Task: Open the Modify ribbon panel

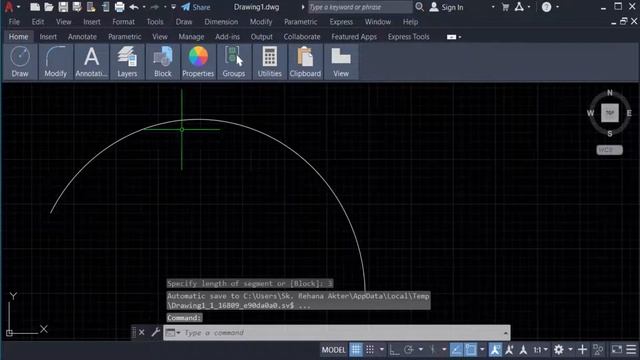Action: [56, 62]
